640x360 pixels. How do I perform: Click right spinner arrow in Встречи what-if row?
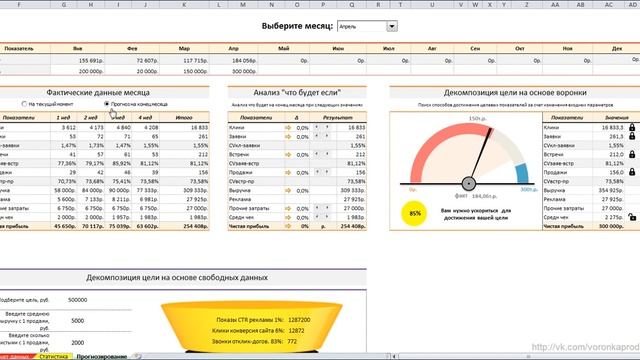(x=327, y=155)
